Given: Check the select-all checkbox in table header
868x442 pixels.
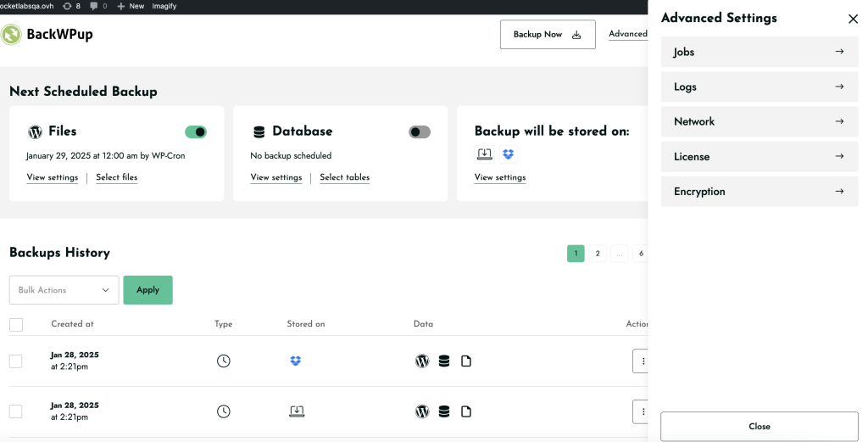Looking at the screenshot, I should 16,324.
